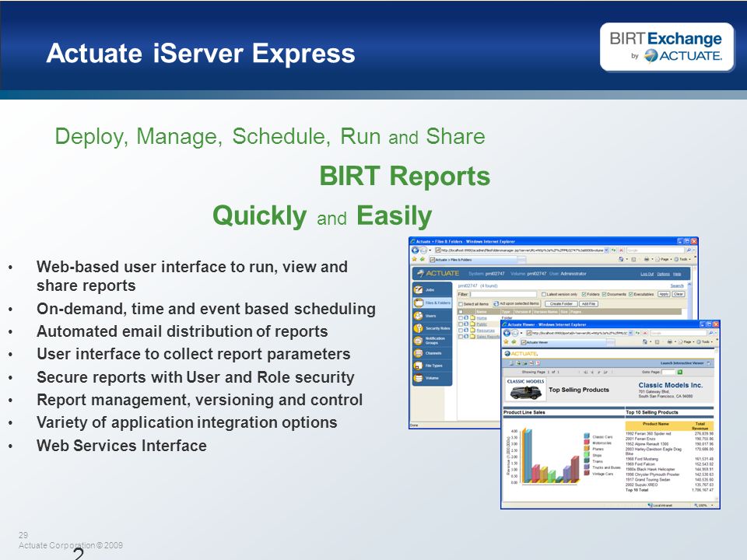747x560 pixels.
Task: Select the Actuate Viewer browser tab
Action: pyautogui.click(x=563, y=342)
